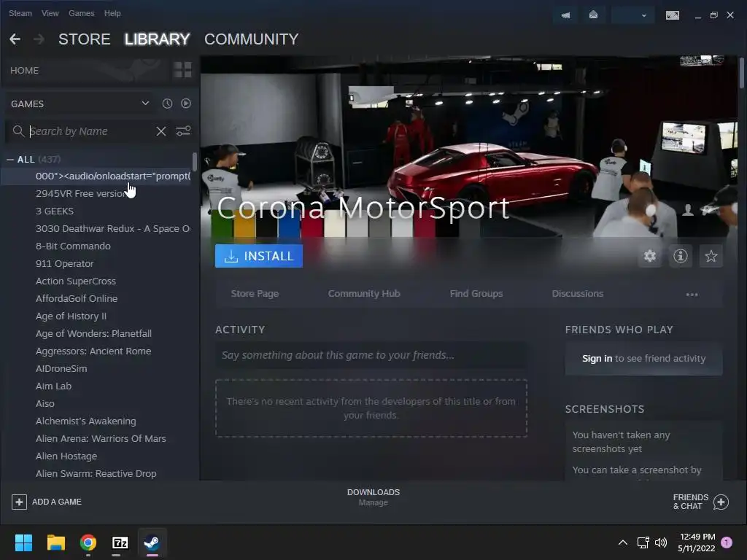Select Alien Arena: Warriors Of Mars
Image resolution: width=747 pixels, height=560 pixels.
(101, 438)
